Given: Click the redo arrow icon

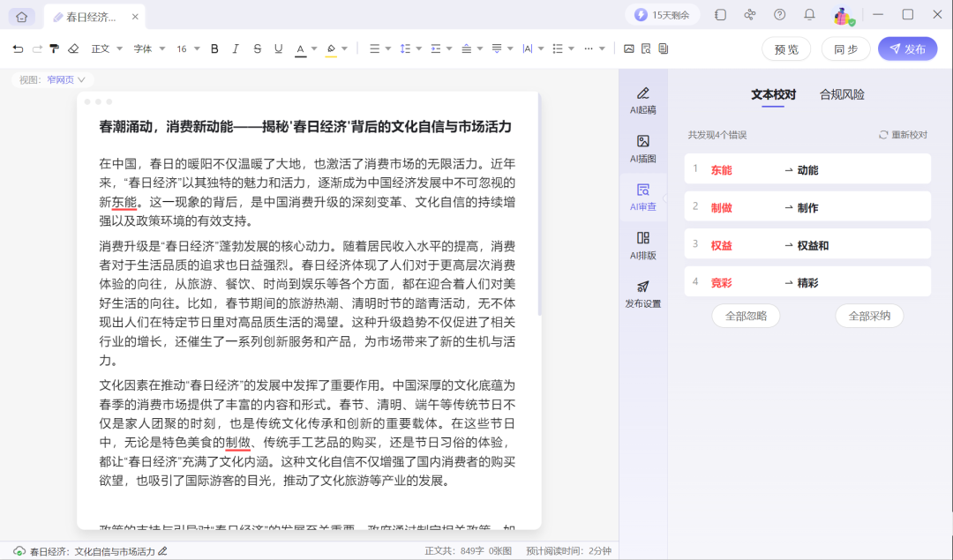Looking at the screenshot, I should pos(37,49).
